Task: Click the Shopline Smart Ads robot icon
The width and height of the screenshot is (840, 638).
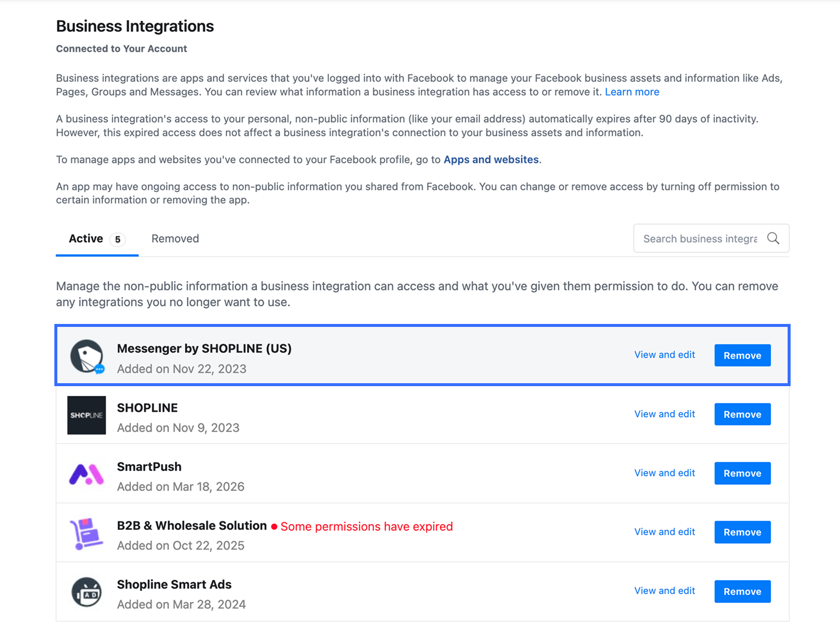Action: click(86, 592)
